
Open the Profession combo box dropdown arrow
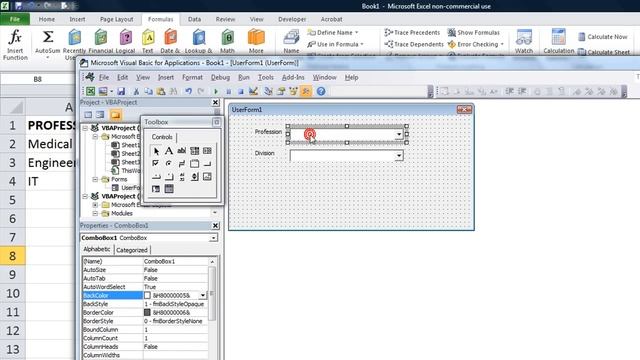point(399,134)
